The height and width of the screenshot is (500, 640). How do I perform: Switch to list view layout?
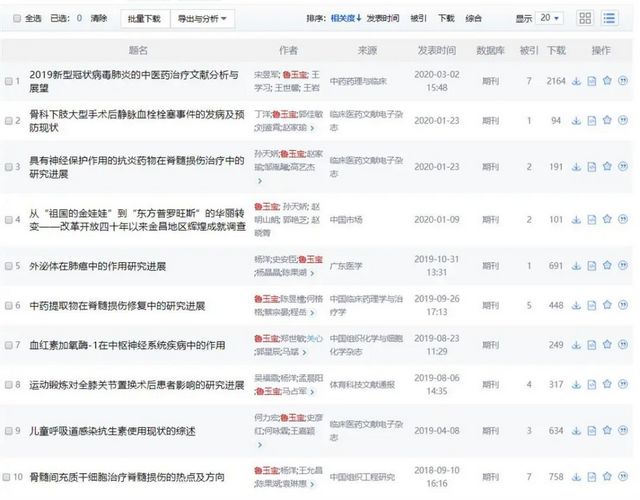609,18
